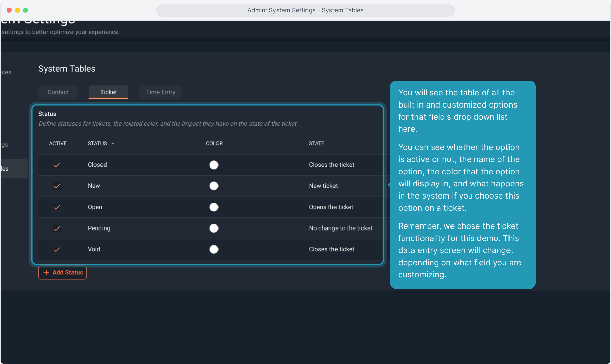
Task: Open color picker for Closed status
Action: 214,165
